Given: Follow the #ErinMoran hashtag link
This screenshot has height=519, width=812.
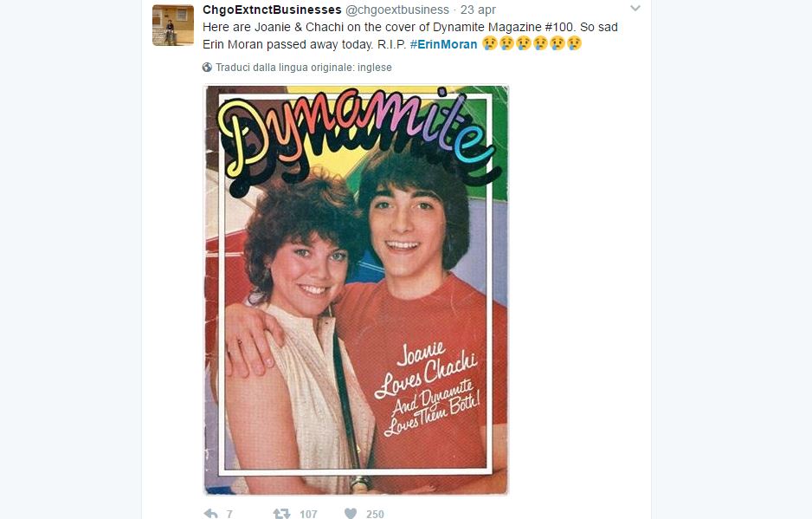Looking at the screenshot, I should coord(443,43).
